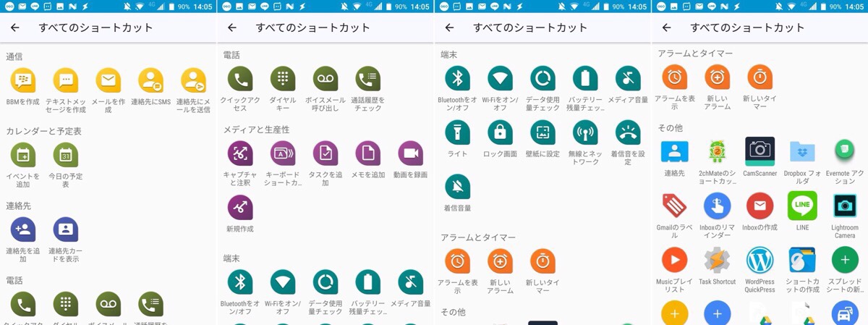Select the 着信音量 bell icon
The image size is (868, 325).
[457, 187]
